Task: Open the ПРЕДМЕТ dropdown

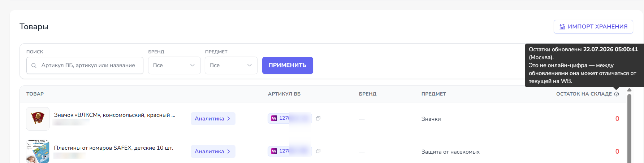Action: [231, 65]
